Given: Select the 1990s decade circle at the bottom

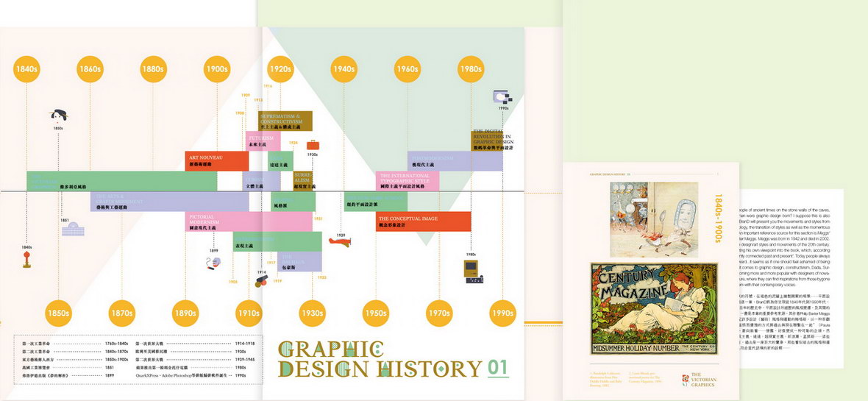Looking at the screenshot, I should (502, 313).
